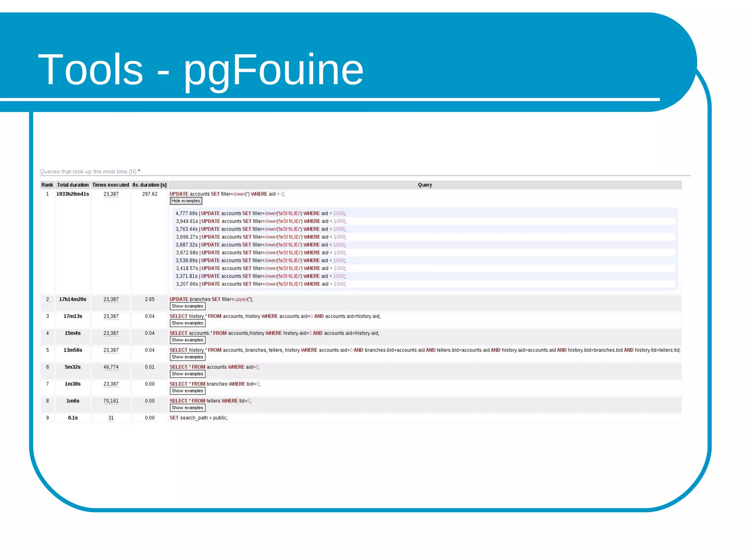Show examples for SELECT history.* rank 3 query

point(187,323)
